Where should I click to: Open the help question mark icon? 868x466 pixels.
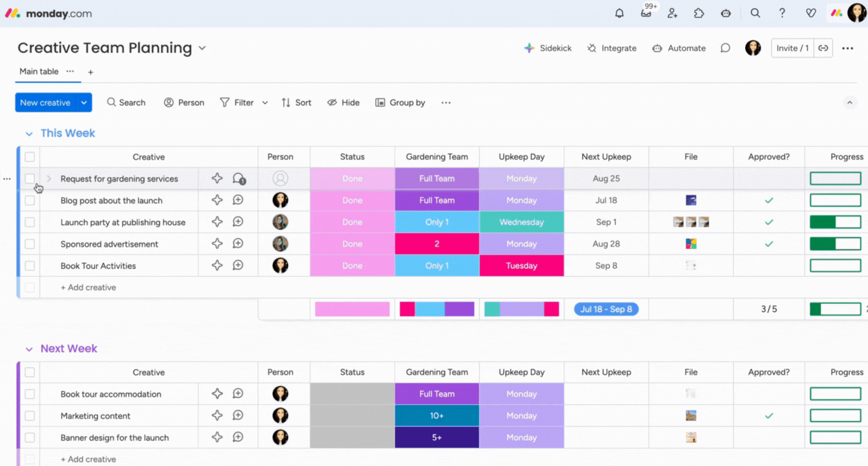tap(782, 14)
